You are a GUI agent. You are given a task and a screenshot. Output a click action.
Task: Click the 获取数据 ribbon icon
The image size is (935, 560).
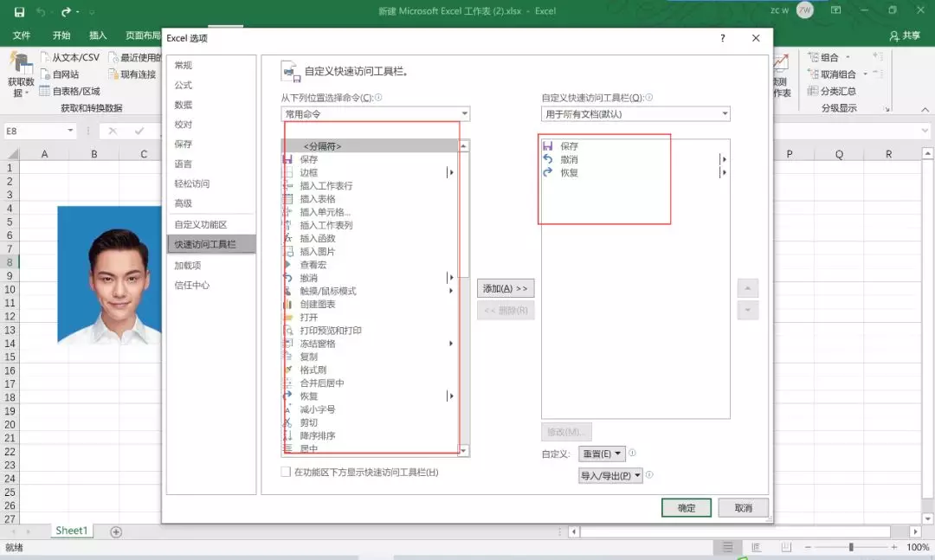[20, 75]
